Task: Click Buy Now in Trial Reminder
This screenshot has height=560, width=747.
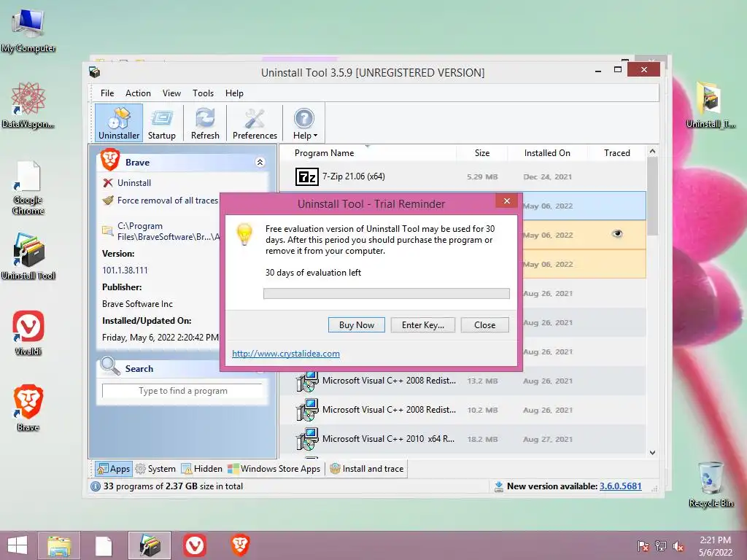Action: pos(356,325)
